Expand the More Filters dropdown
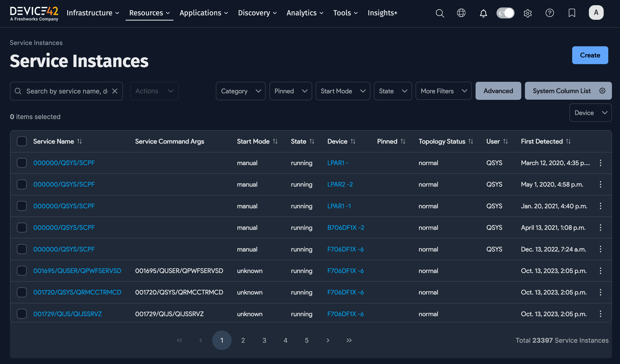This screenshot has height=364, width=620. point(443,91)
